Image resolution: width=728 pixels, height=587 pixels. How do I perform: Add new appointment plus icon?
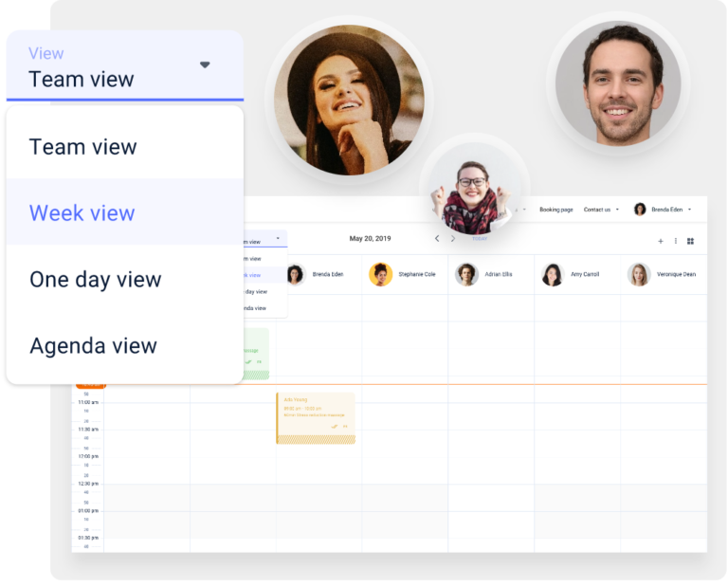tap(660, 241)
